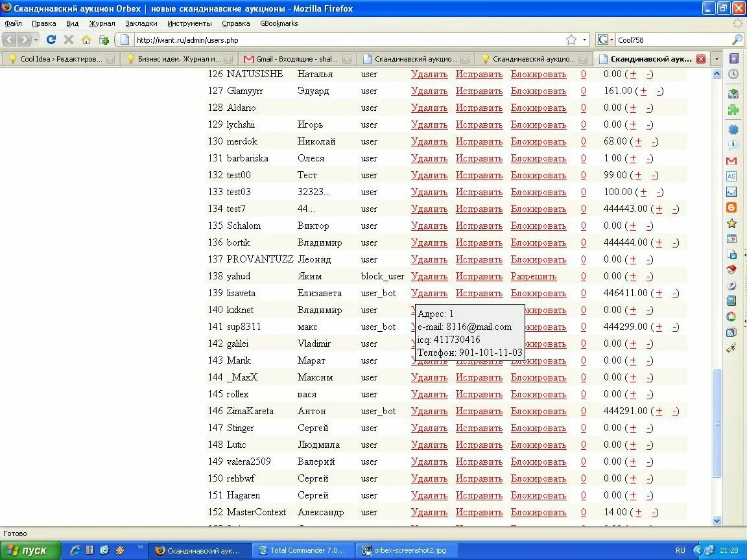Click the plus link for test7 balance
The image size is (747, 560).
tap(659, 209)
